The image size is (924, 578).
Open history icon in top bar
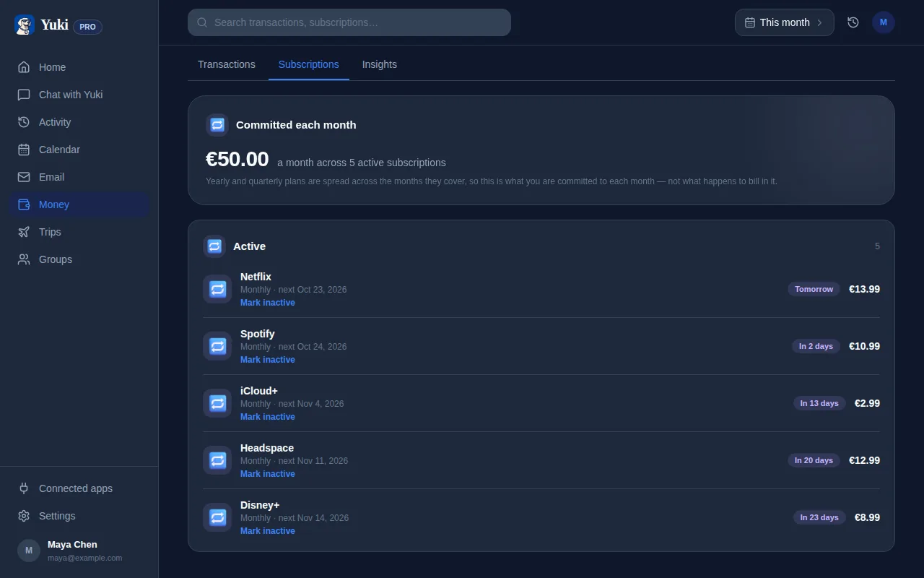(x=853, y=22)
